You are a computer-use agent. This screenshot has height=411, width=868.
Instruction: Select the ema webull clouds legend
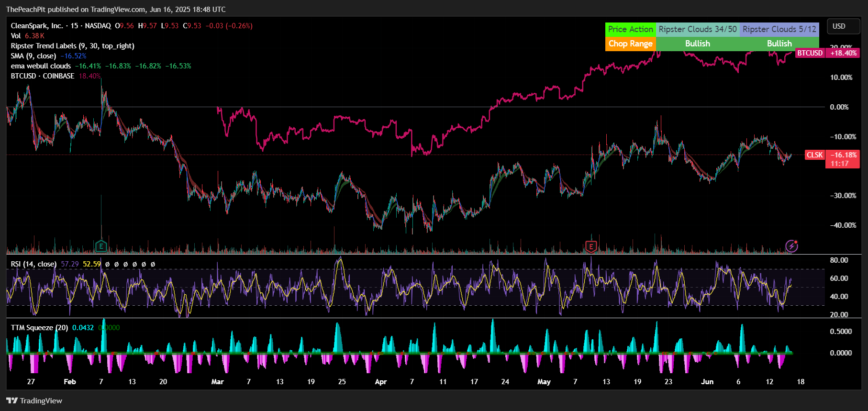(41, 66)
